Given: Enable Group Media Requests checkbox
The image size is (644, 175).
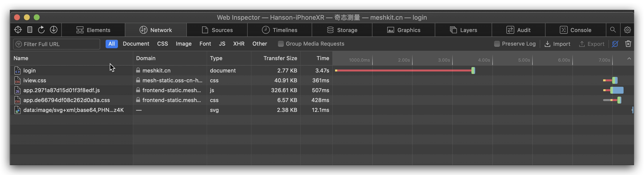Looking at the screenshot, I should pos(281,44).
